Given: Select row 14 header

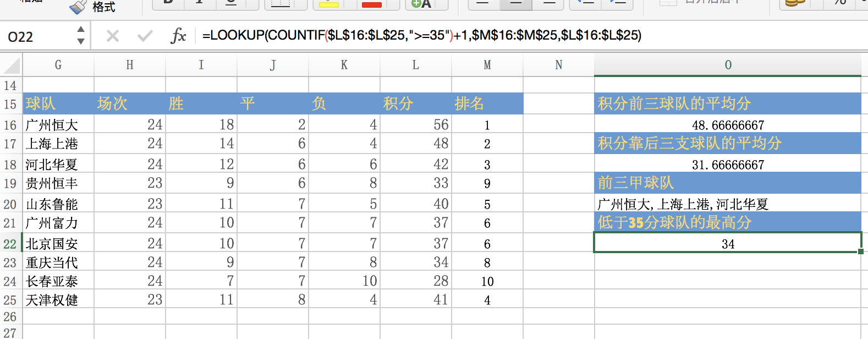Looking at the screenshot, I should 10,85.
